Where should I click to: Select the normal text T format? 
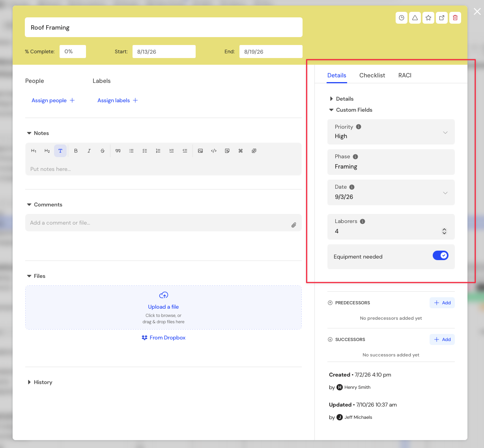tap(60, 151)
